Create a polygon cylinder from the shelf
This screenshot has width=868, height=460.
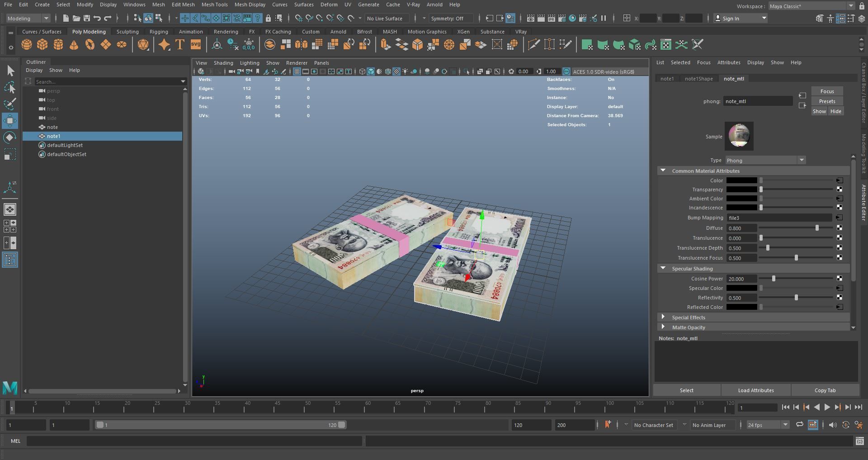[x=58, y=45]
